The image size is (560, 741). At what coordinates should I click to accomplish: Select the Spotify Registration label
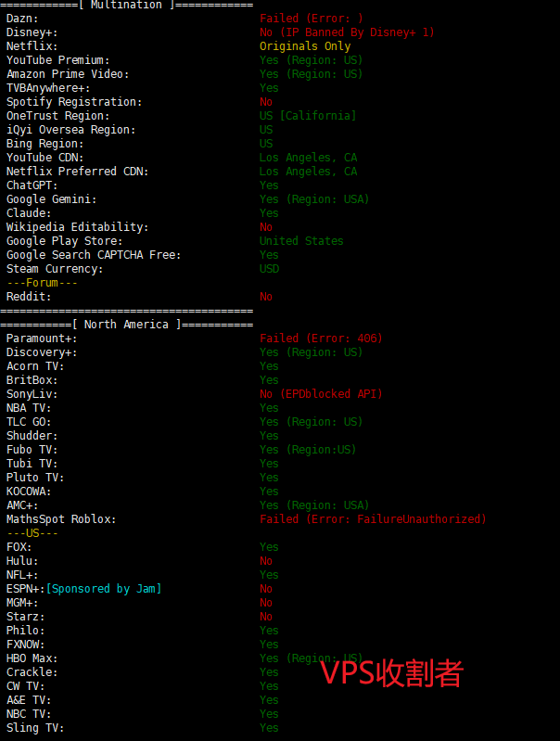click(74, 102)
